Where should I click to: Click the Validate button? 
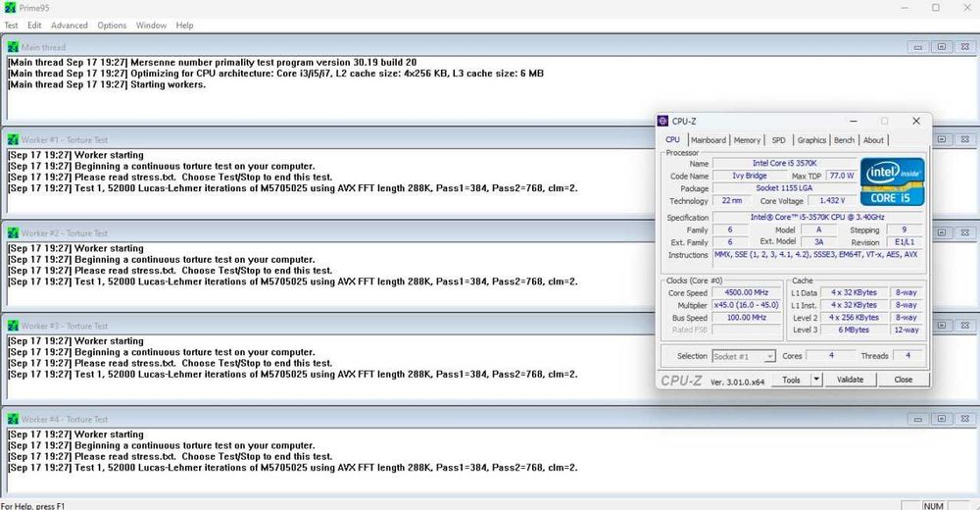click(x=850, y=380)
